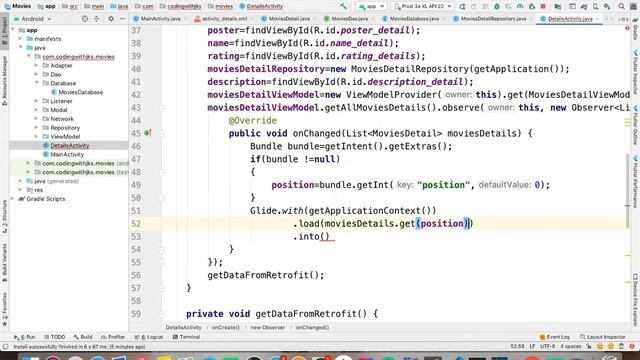
Task: Expand the Listener package
Action: click(36, 101)
